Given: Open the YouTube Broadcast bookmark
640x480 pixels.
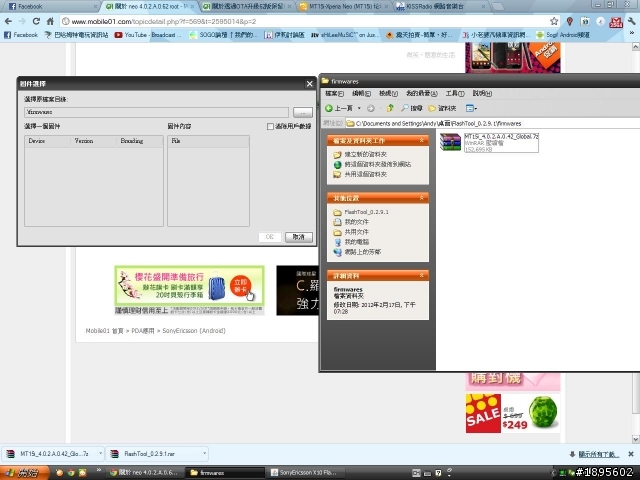Looking at the screenshot, I should pyautogui.click(x=148, y=35).
